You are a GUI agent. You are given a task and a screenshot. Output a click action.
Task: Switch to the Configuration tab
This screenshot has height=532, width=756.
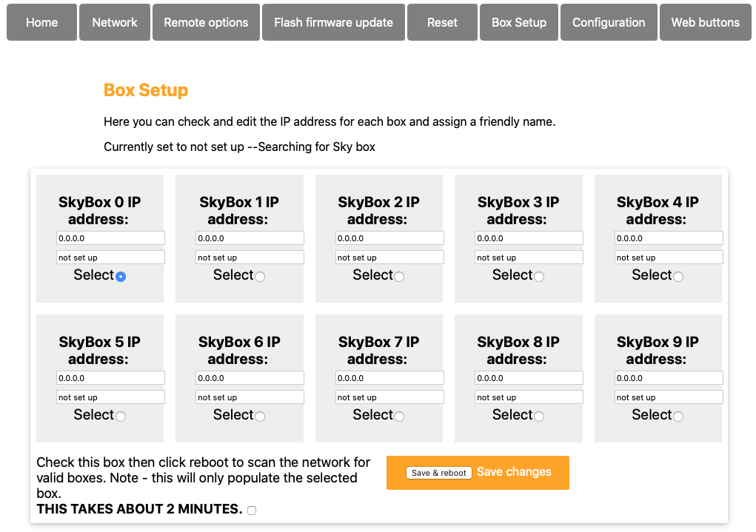coord(609,22)
